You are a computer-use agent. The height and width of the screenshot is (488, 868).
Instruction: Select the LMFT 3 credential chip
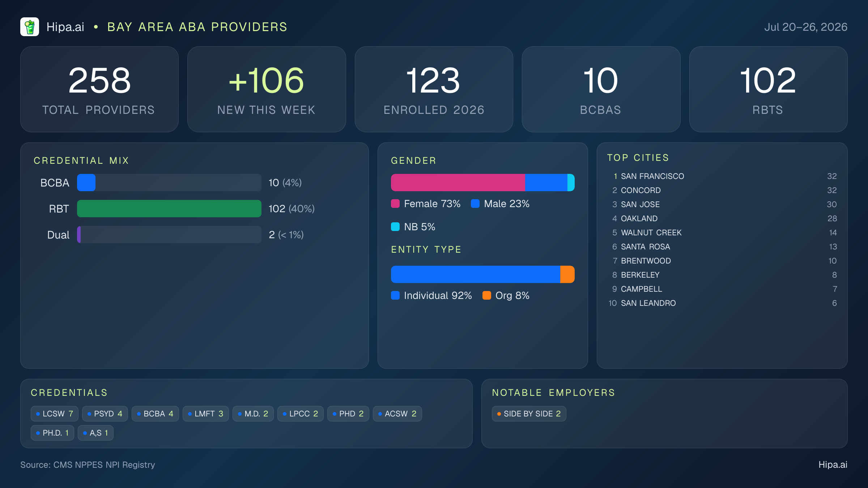pos(206,414)
